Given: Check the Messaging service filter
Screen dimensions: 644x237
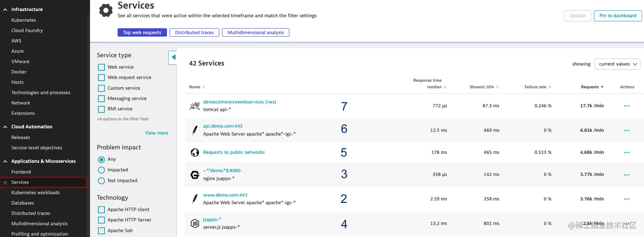Looking at the screenshot, I should click(101, 98).
